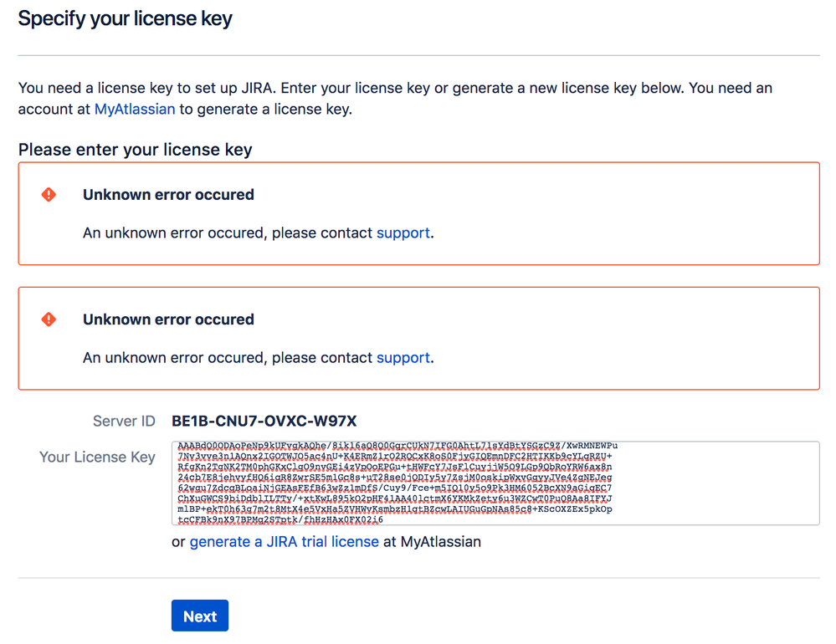The image size is (836, 644).
Task: Follow the support link in first error
Action: click(x=403, y=233)
